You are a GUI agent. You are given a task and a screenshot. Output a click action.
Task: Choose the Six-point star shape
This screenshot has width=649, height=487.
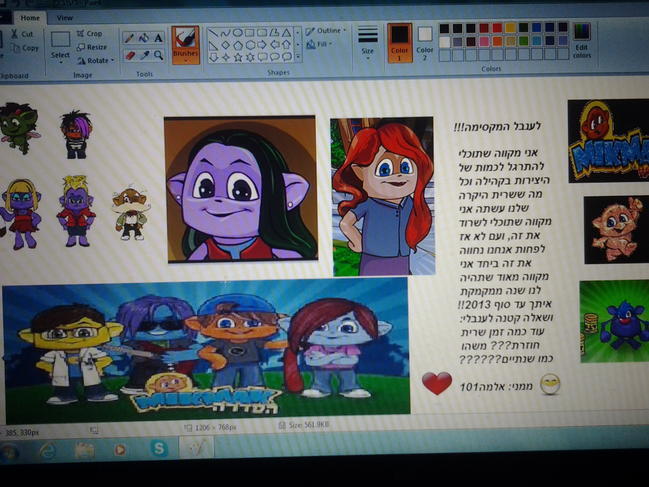tap(250, 57)
